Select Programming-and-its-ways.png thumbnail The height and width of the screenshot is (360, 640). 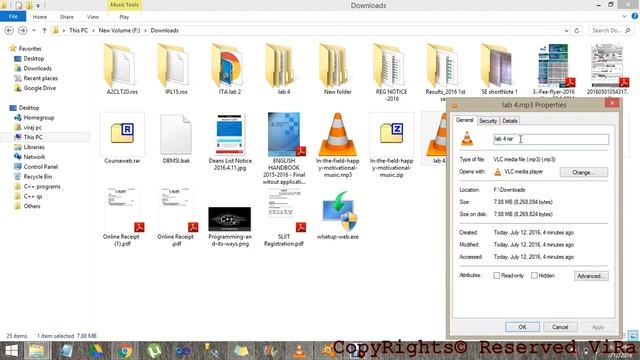tap(230, 226)
